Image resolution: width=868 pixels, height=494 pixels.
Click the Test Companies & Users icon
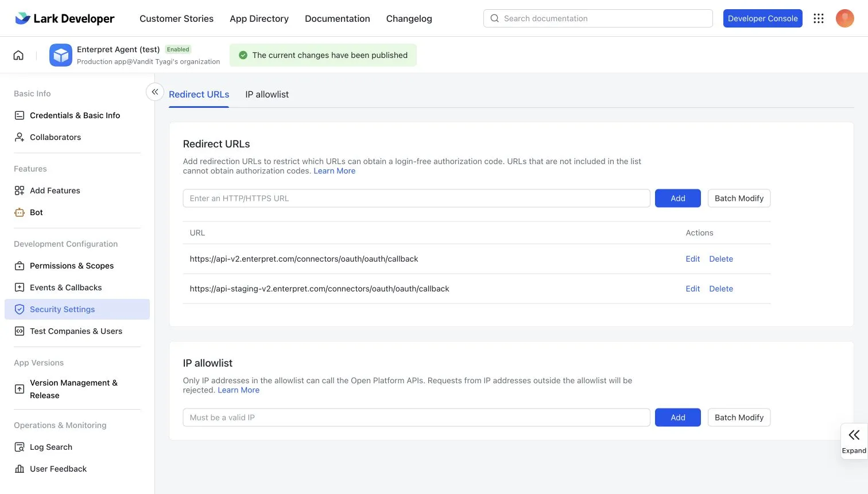point(20,331)
